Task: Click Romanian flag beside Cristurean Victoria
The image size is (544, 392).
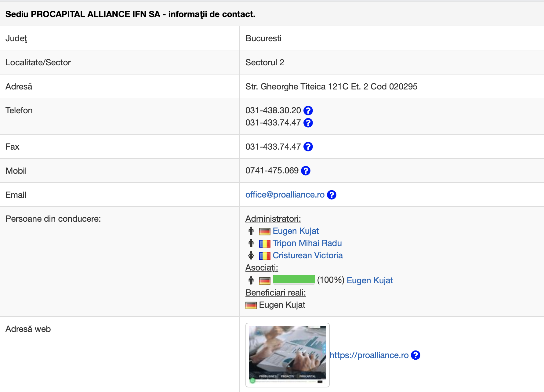Action: coord(265,256)
